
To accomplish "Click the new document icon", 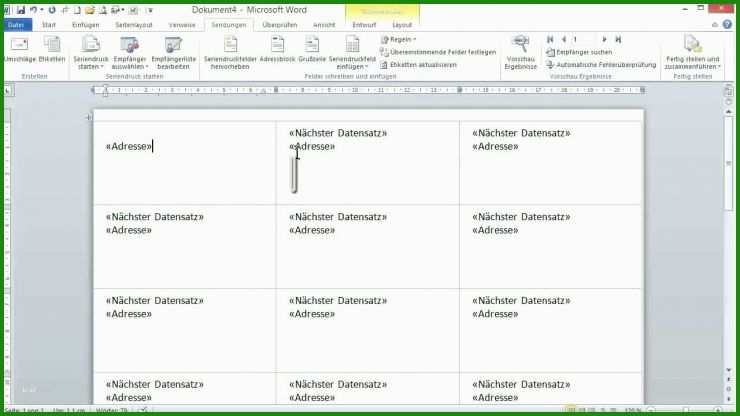I will coord(77,9).
